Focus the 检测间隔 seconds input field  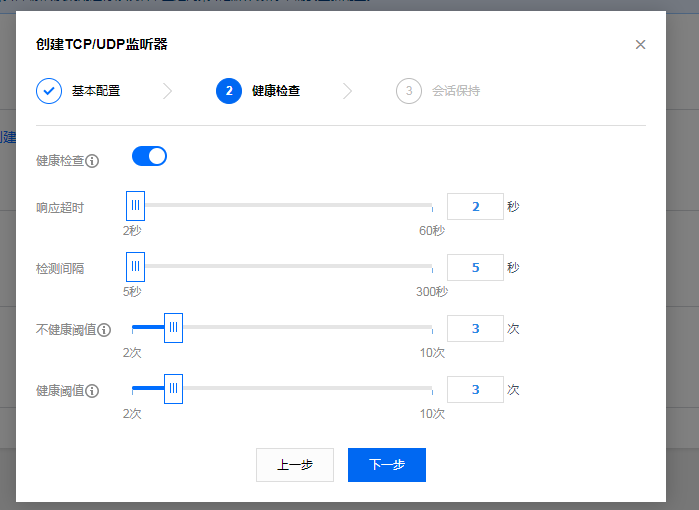pos(475,267)
